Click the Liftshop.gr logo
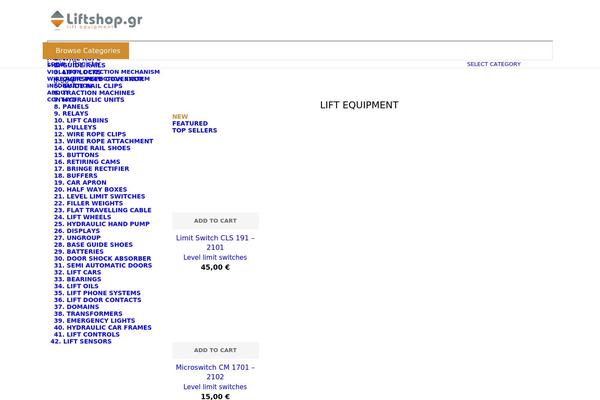The width and height of the screenshot is (600, 400). tap(96, 20)
